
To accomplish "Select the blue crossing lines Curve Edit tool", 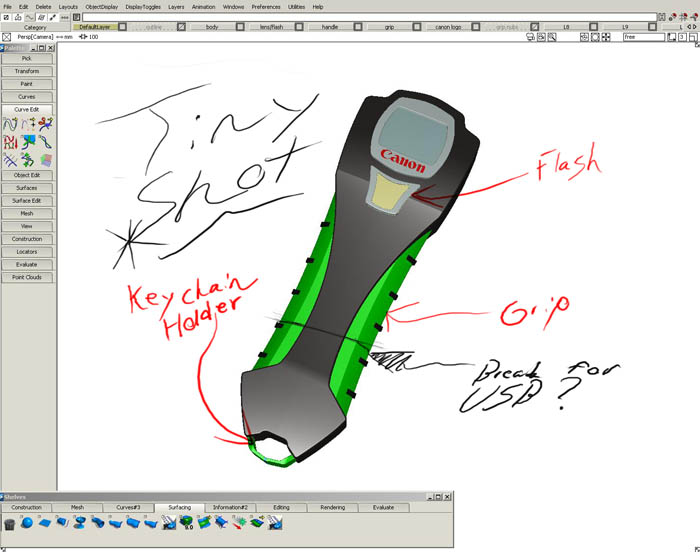I will [10, 160].
